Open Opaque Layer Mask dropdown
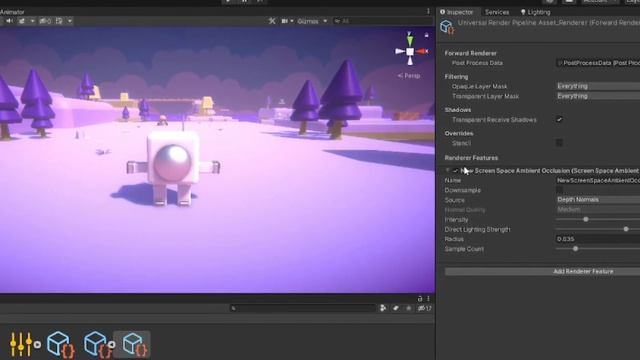Viewport: 640px width, 360px height. 598,86
